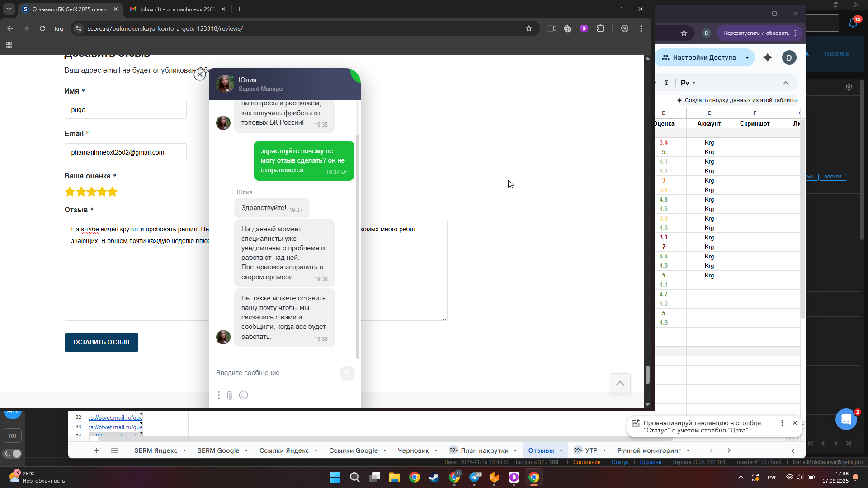Expand the Настройки Доступа dropdown arrow
Viewport: 868px width, 488px height.
tap(747, 57)
